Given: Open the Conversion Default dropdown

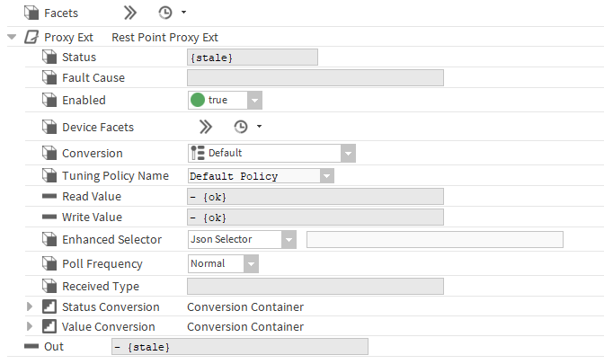Looking at the screenshot, I should pyautogui.click(x=348, y=154).
